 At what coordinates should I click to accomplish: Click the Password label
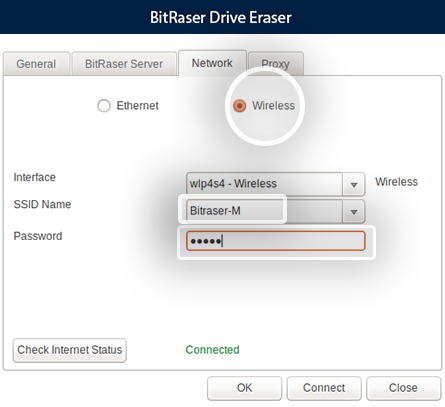[x=38, y=236]
